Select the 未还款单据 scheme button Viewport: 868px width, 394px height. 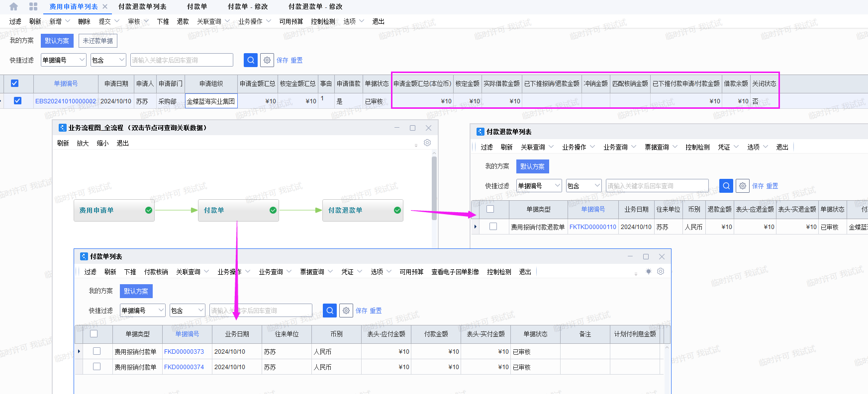(x=98, y=41)
